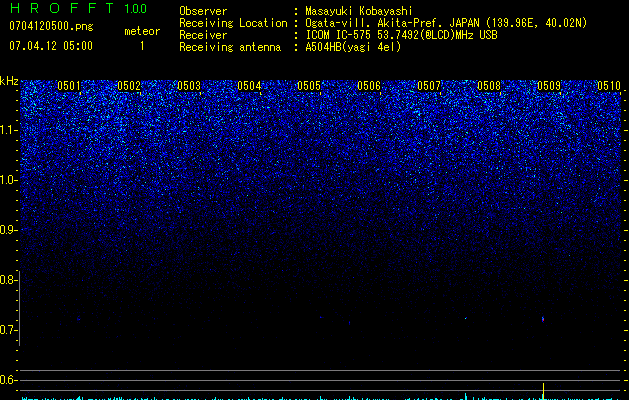Click the 0510 time marker

pos(609,86)
